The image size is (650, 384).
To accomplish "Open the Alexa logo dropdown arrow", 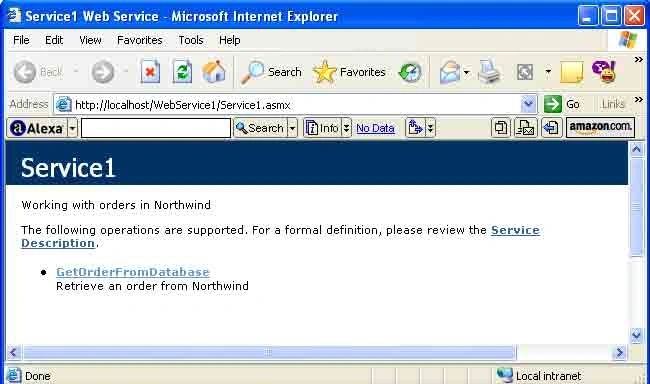I will [73, 128].
